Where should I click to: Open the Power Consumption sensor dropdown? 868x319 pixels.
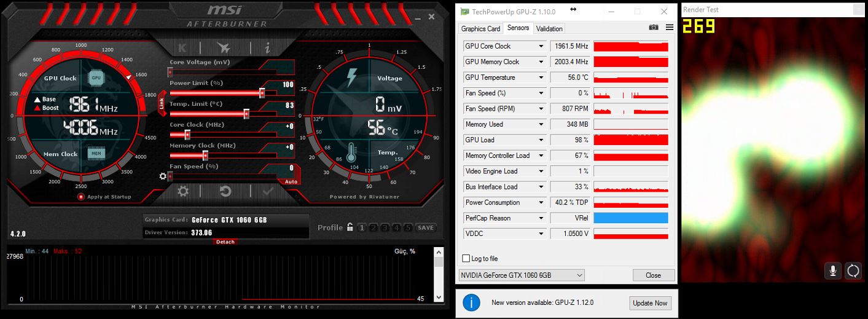click(x=541, y=202)
